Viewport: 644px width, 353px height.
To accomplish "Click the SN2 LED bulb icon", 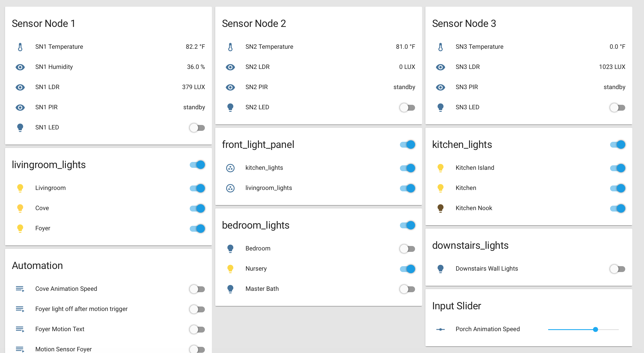I will pyautogui.click(x=230, y=107).
